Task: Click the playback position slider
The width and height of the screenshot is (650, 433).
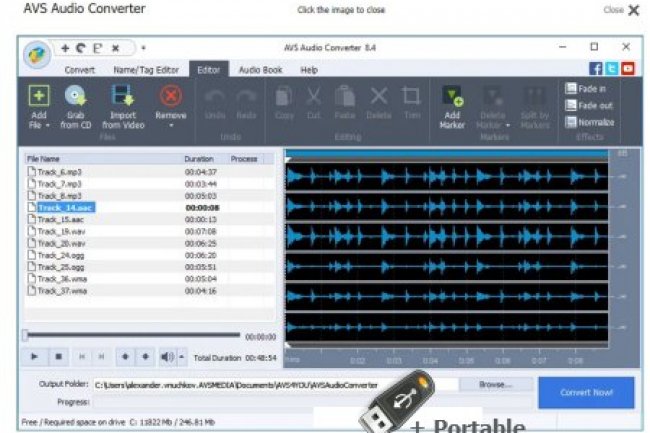Action: pos(130,336)
